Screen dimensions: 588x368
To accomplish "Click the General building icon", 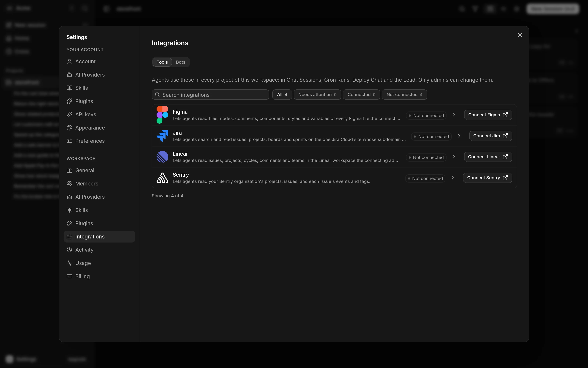I will click(69, 170).
